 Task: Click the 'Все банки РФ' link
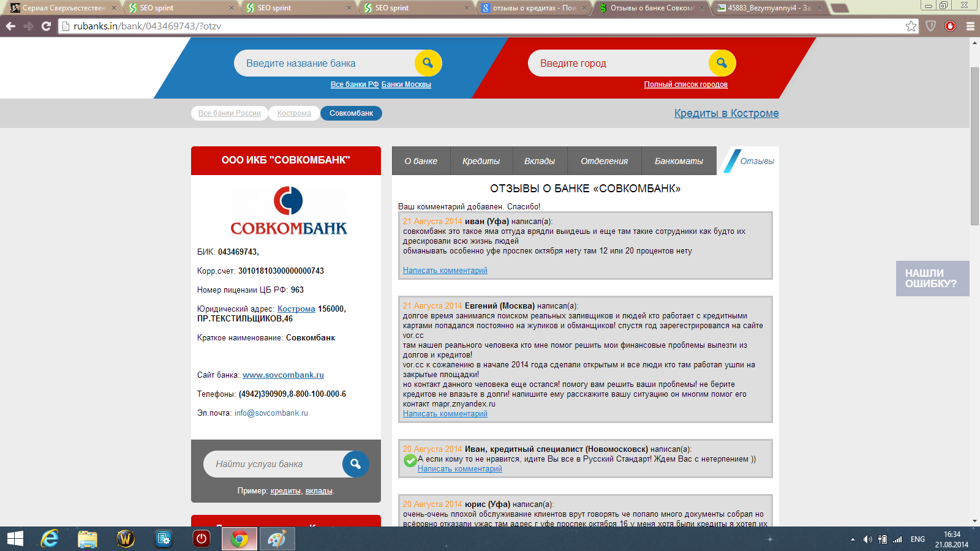(355, 84)
